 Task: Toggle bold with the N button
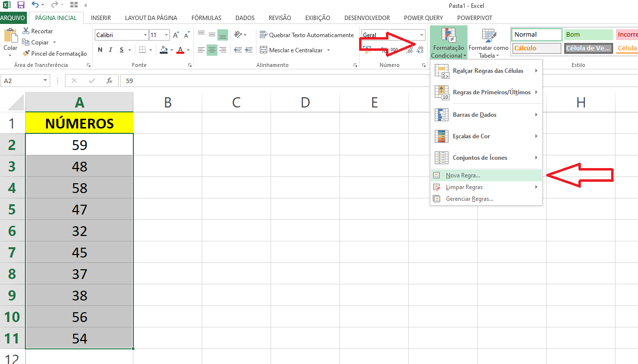pos(100,50)
